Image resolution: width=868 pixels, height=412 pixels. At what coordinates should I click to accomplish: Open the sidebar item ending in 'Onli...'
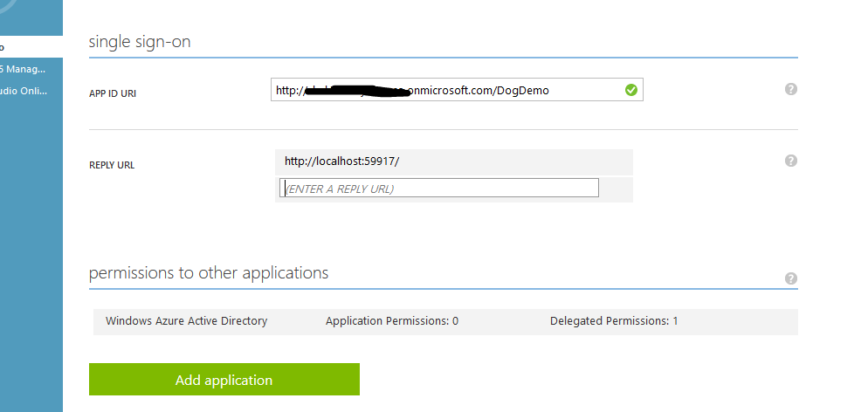pyautogui.click(x=24, y=91)
